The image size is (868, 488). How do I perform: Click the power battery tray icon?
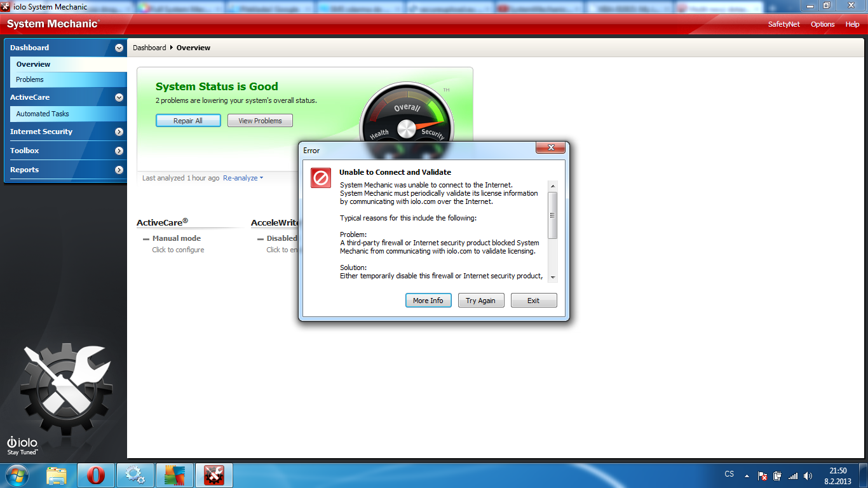coord(778,475)
